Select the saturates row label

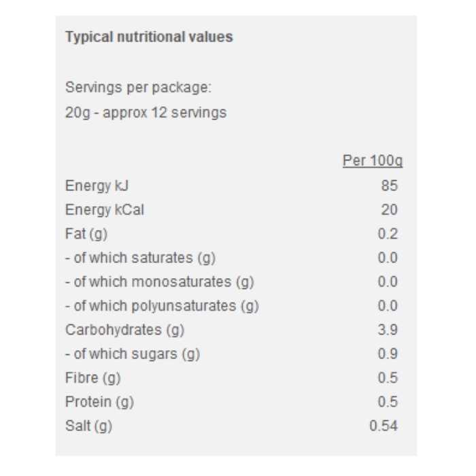[x=140, y=258]
